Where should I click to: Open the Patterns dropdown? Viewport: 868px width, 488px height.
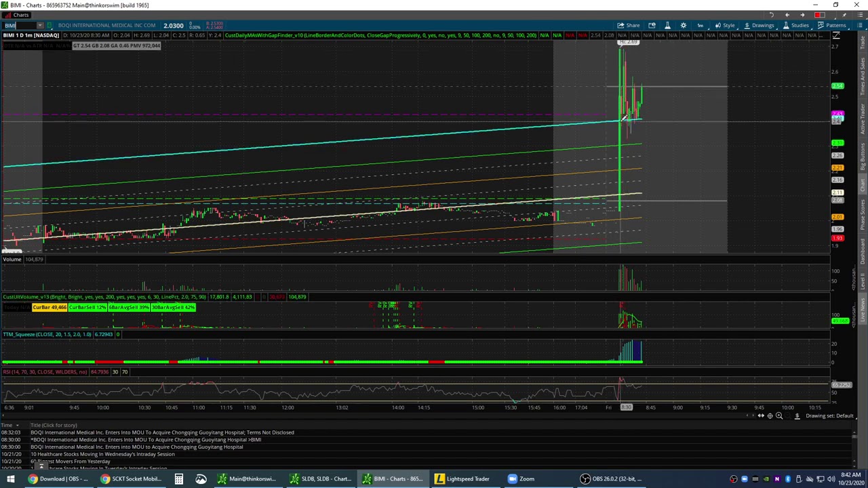832,26
